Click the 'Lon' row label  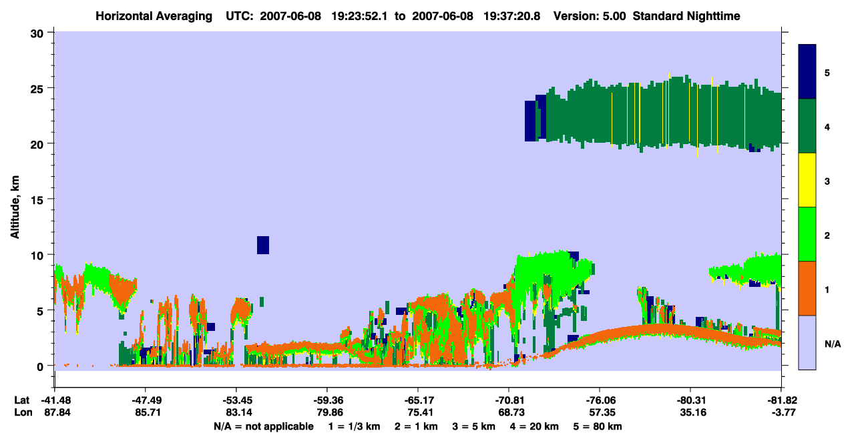coord(22,412)
